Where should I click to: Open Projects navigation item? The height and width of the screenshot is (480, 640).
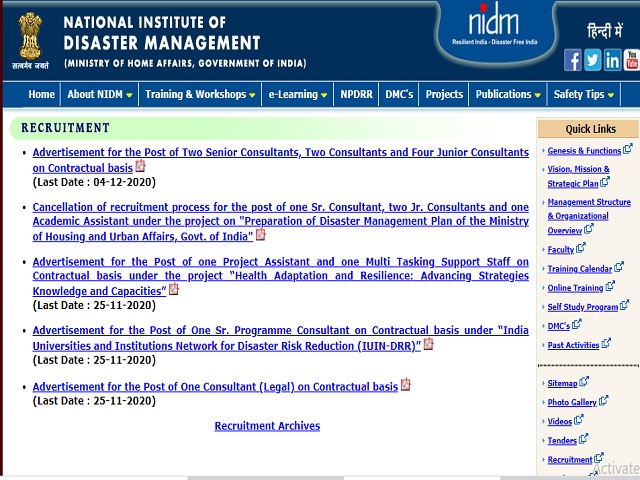pyautogui.click(x=444, y=94)
